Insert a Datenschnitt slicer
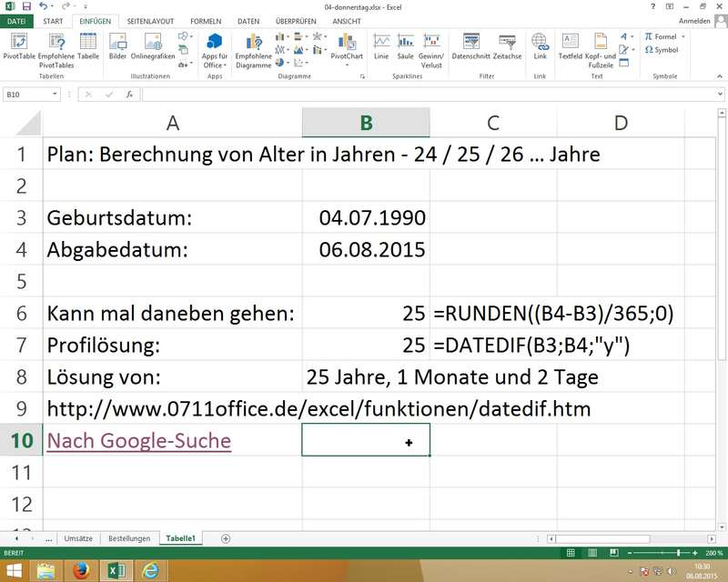Screen dimensions: 728x582 [471, 45]
